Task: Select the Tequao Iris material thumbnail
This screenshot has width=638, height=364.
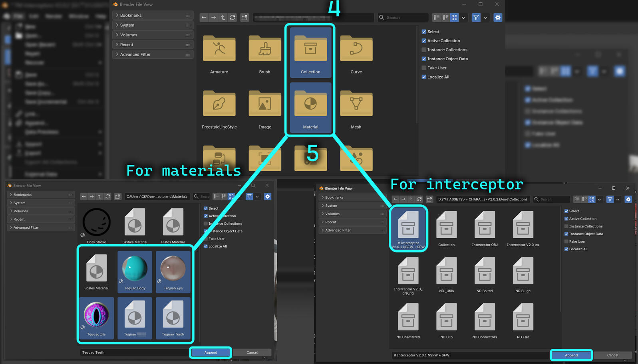Action: (96, 315)
